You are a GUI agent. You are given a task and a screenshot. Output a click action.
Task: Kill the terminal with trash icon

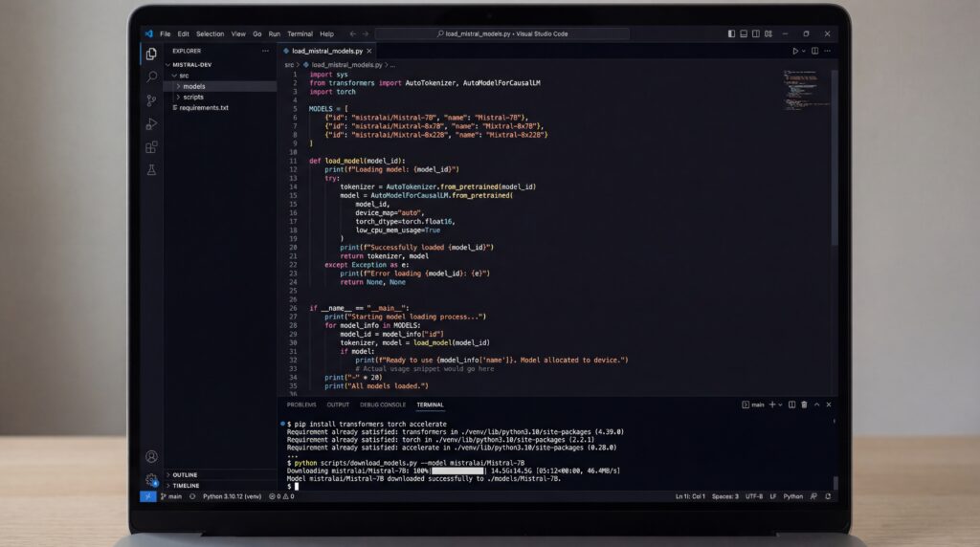click(804, 405)
